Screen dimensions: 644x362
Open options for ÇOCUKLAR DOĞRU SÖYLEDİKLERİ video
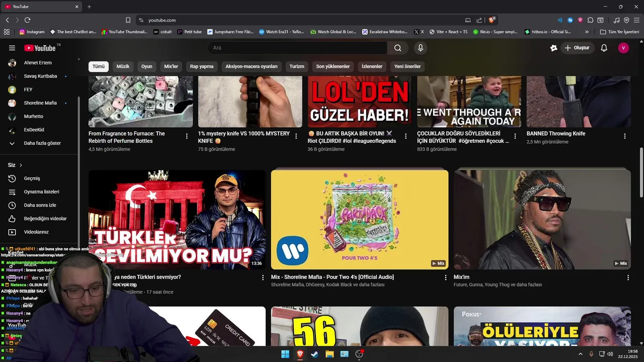point(515,136)
